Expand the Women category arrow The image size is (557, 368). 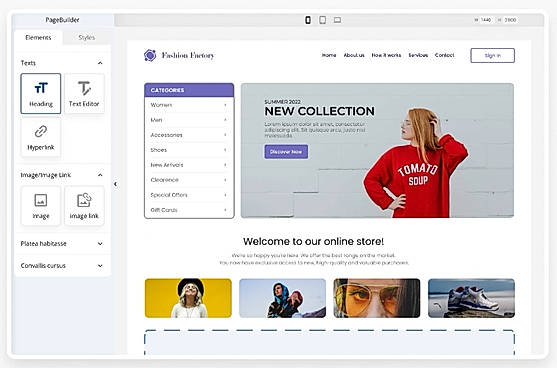tap(225, 105)
